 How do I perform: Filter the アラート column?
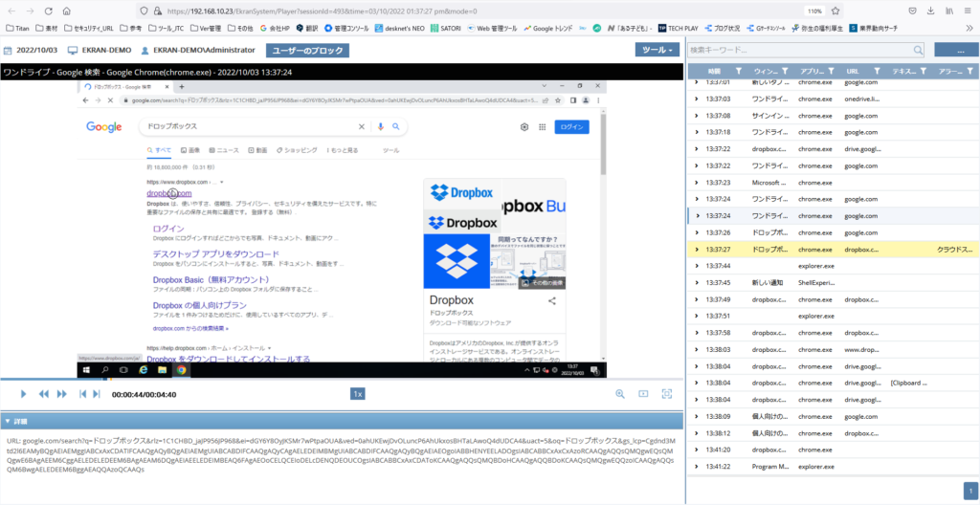click(x=969, y=71)
